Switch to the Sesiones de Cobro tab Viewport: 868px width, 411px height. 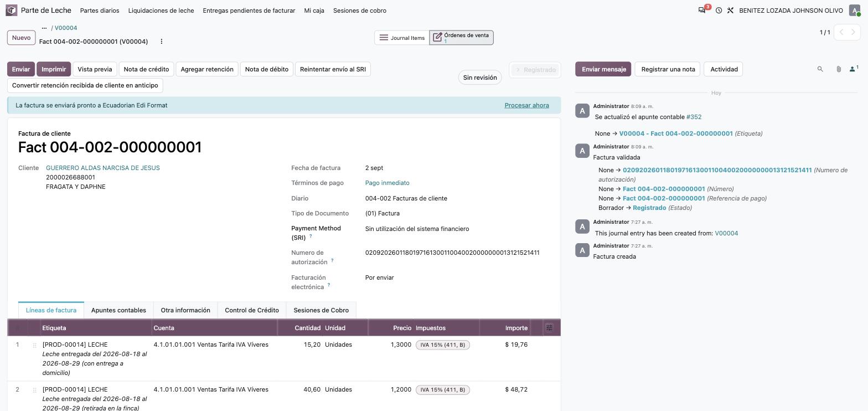coord(321,310)
